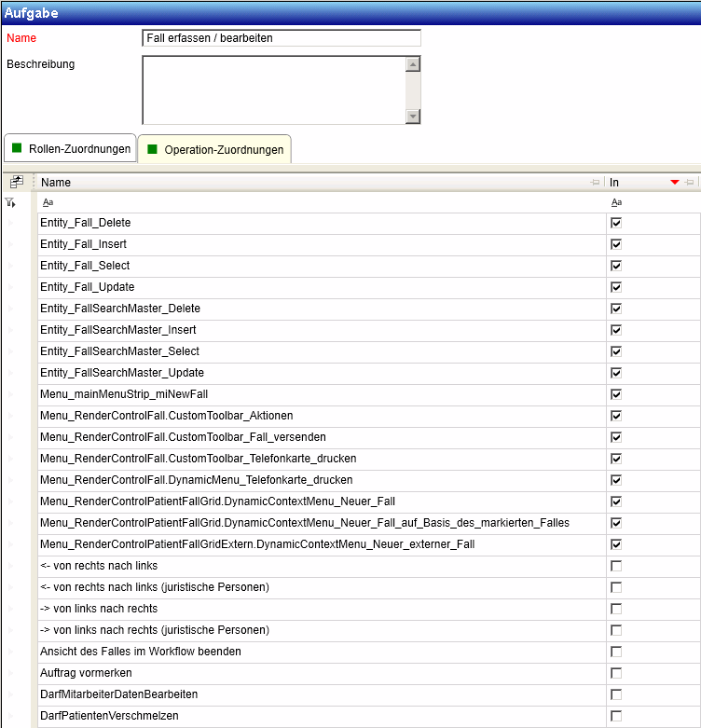
Task: Click red sort arrow on In column
Action: (x=675, y=183)
